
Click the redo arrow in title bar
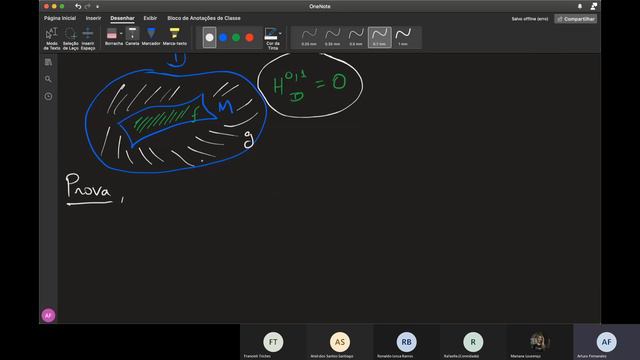click(x=88, y=7)
